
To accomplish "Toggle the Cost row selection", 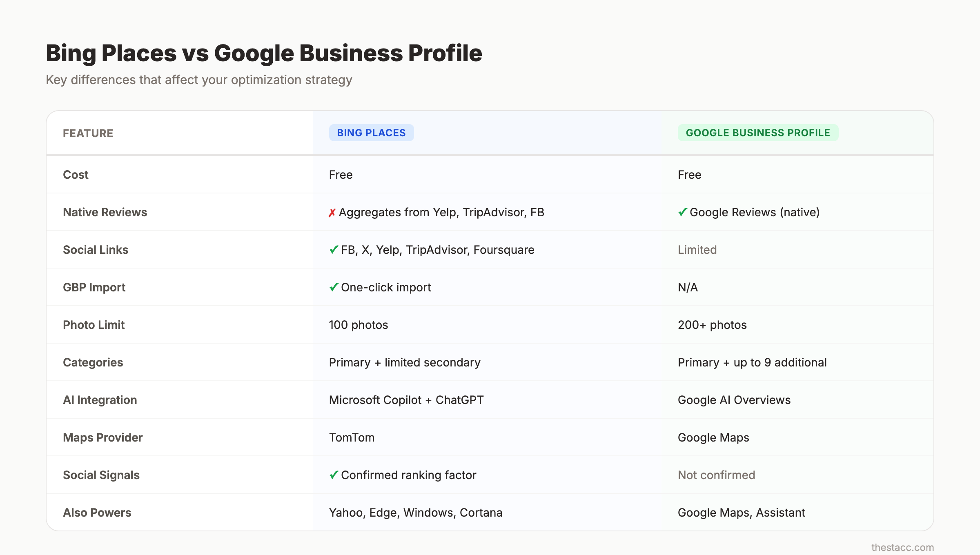I will [x=76, y=175].
